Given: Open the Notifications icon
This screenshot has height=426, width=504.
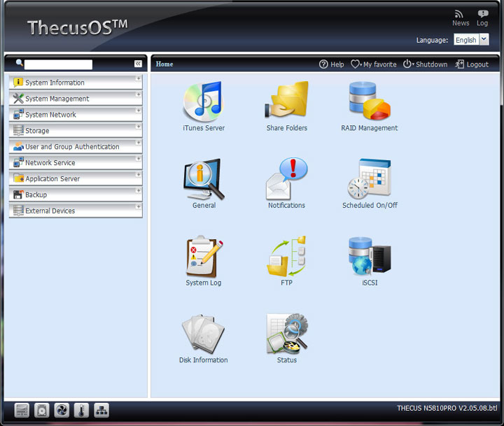Looking at the screenshot, I should pyautogui.click(x=286, y=180).
